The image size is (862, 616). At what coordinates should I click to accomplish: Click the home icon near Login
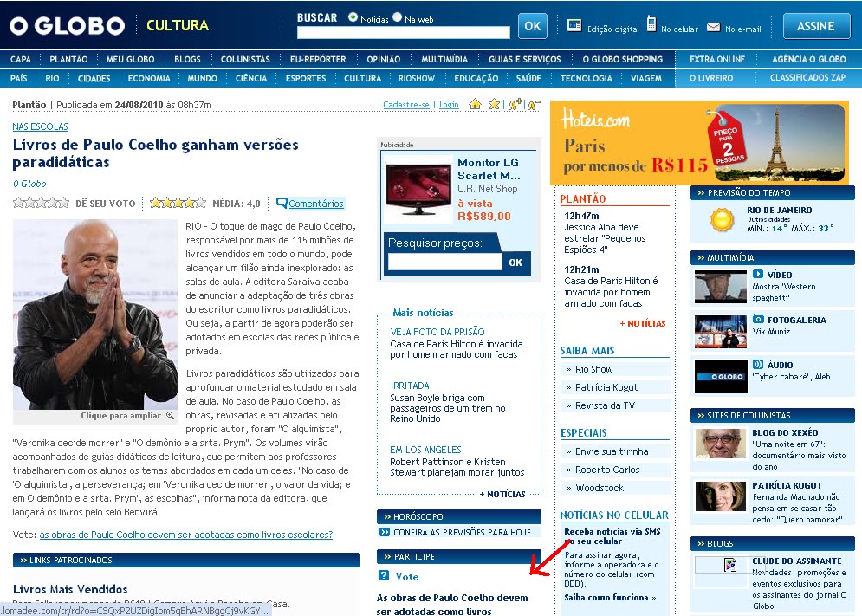tap(475, 104)
